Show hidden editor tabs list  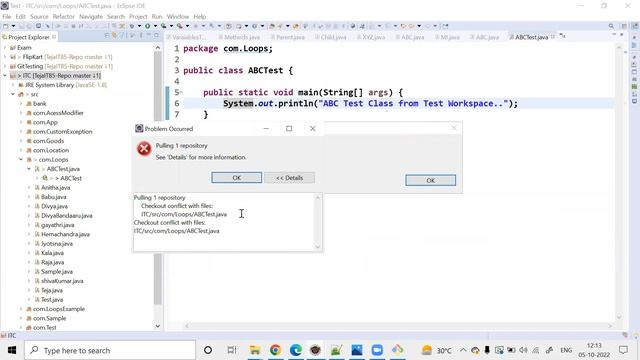[x=562, y=36]
